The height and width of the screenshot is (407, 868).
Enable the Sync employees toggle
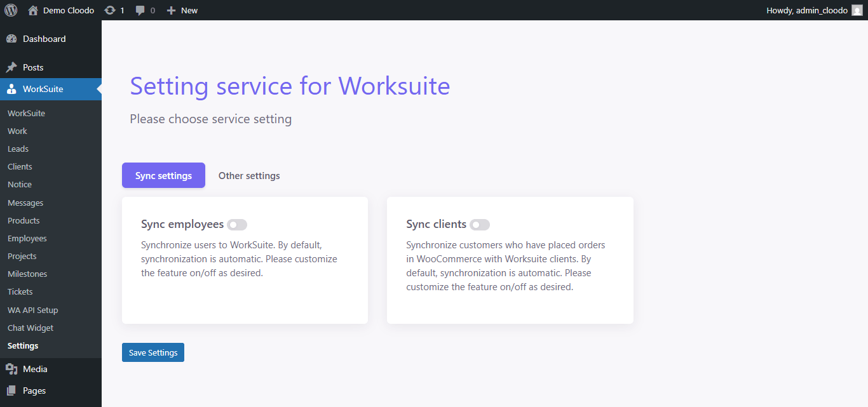tap(237, 225)
